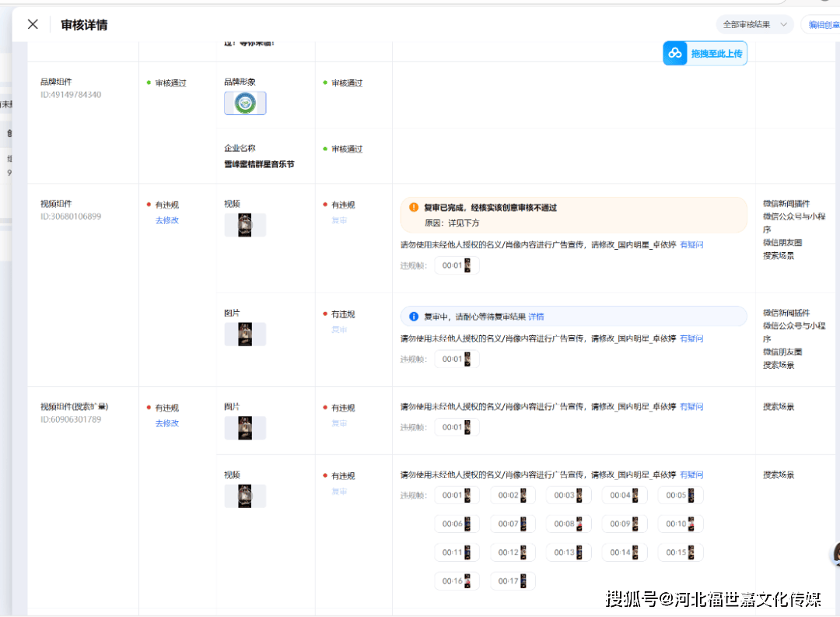Select the 00:05 violation frame
Screen dimensions: 840x617
[x=680, y=495]
